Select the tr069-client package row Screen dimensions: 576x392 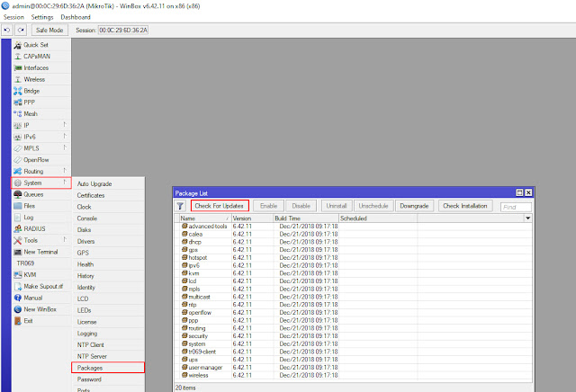[x=354, y=352]
